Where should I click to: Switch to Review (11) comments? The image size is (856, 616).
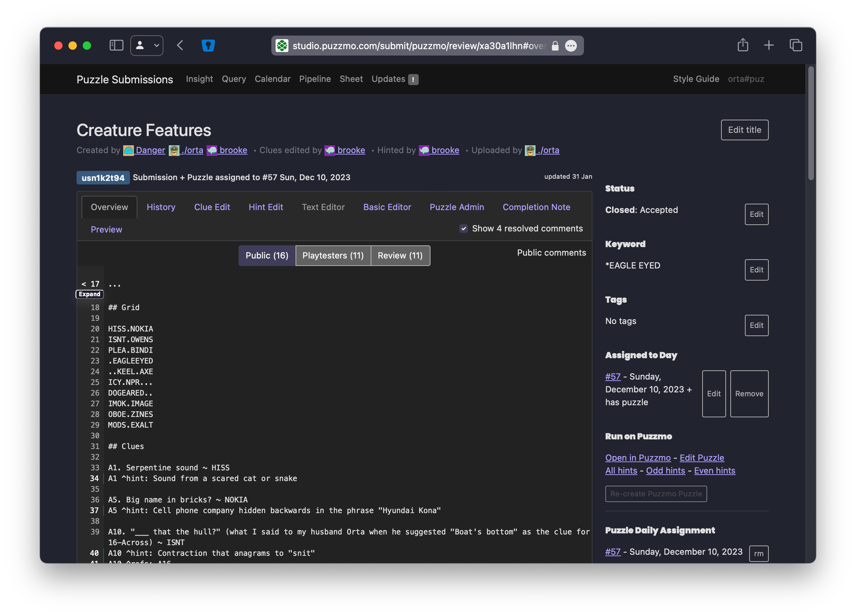pyautogui.click(x=400, y=256)
